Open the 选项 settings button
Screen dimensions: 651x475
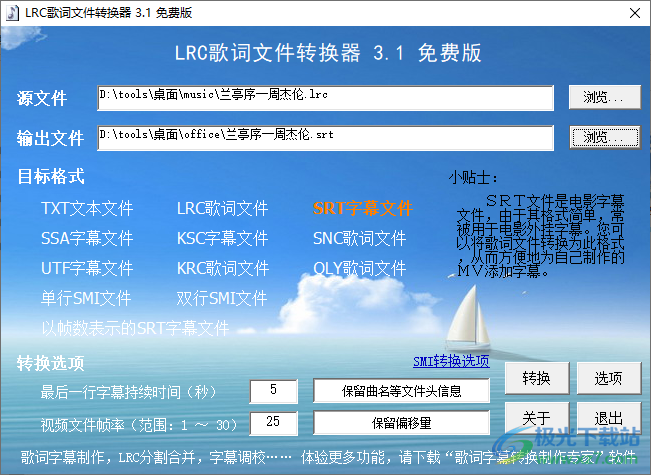[x=609, y=378]
